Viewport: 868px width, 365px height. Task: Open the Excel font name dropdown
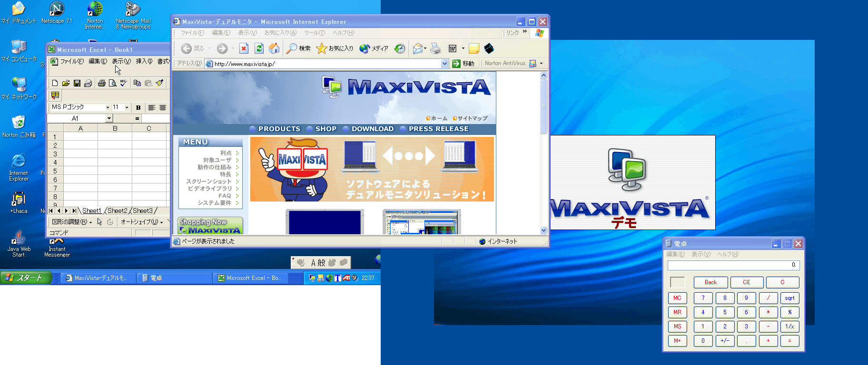tap(108, 107)
